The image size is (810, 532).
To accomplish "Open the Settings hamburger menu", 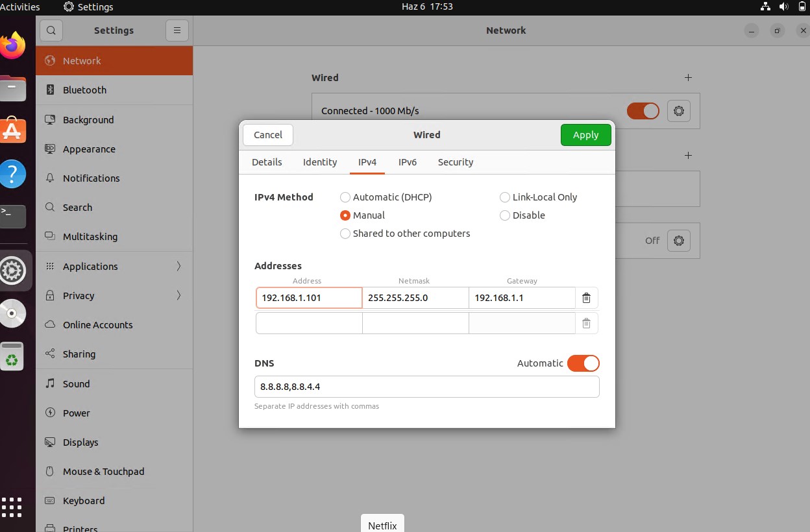I will pos(177,30).
